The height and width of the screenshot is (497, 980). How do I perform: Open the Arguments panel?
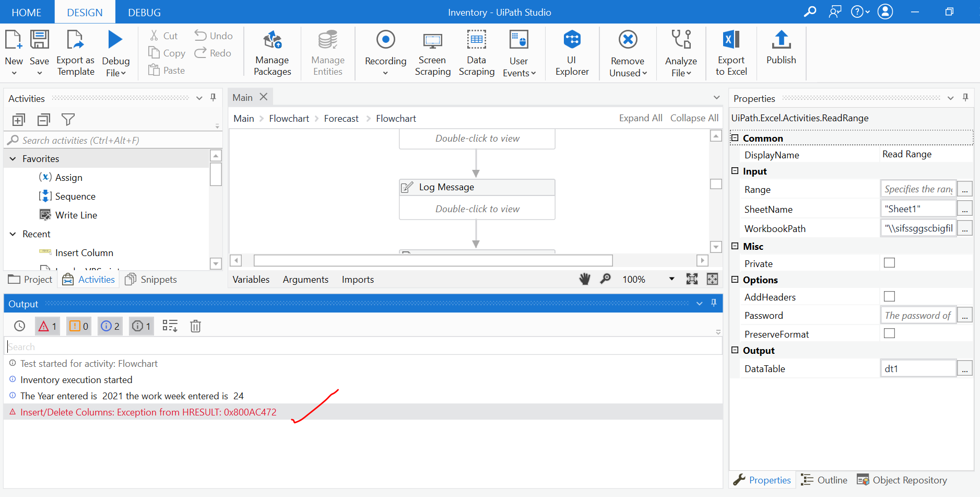(x=305, y=280)
